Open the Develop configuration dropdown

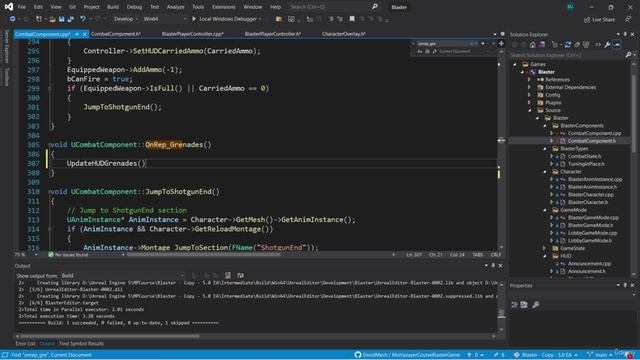pos(125,19)
